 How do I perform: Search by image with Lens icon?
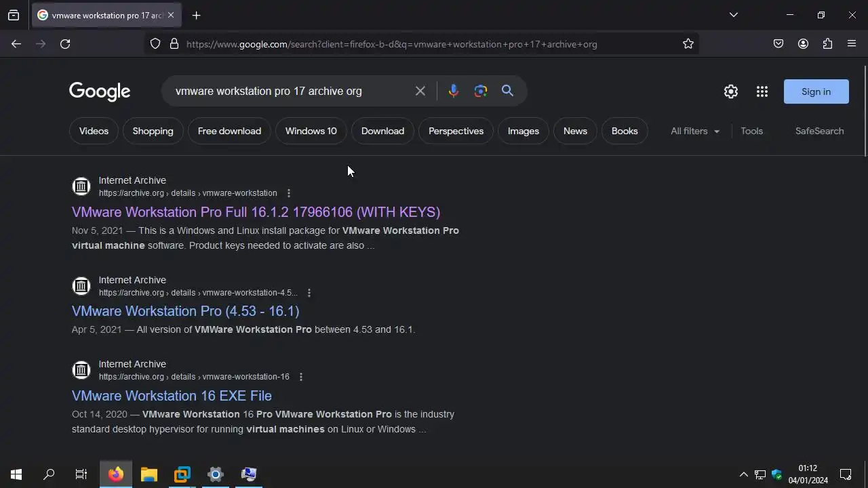tap(481, 91)
